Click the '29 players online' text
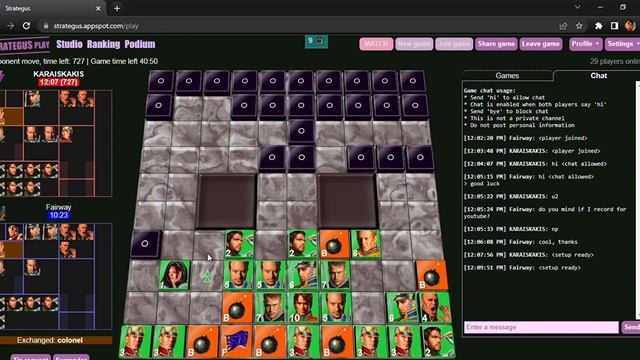This screenshot has height=360, width=640. (615, 61)
